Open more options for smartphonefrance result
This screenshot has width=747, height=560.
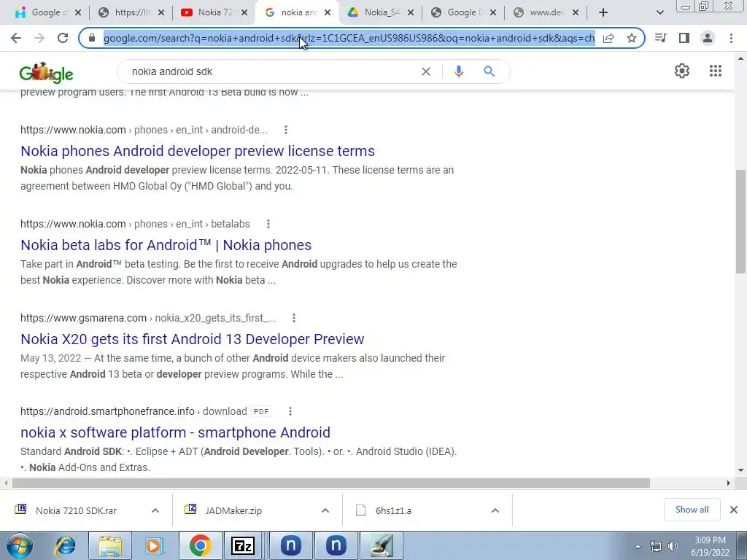pyautogui.click(x=290, y=411)
